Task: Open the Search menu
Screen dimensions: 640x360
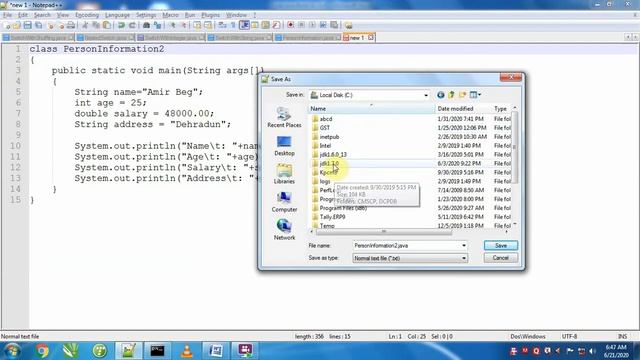Action: [x=42, y=15]
